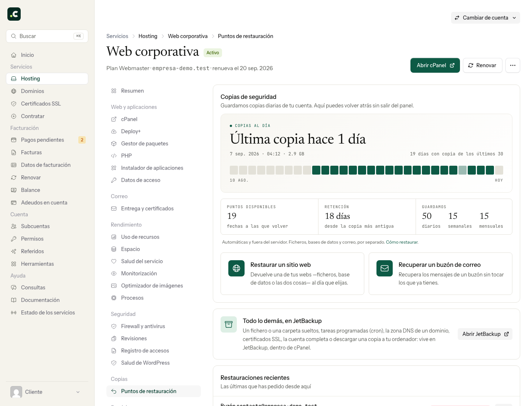Open Adeudos en cuenta
This screenshot has height=406, width=532.
47,203
